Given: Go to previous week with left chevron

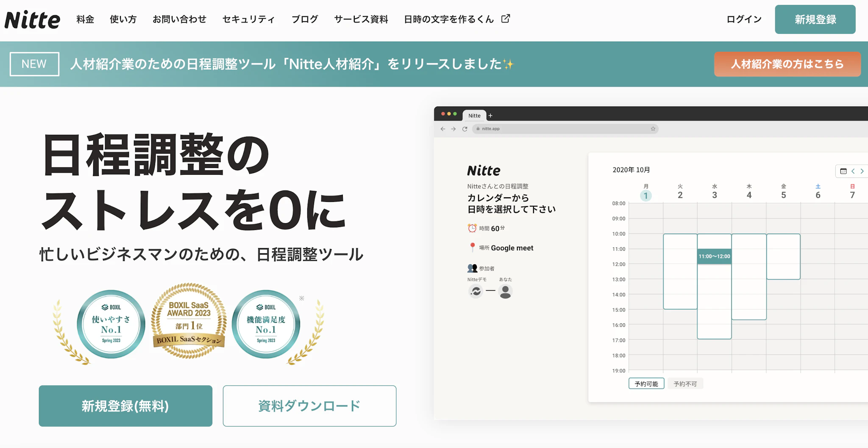Looking at the screenshot, I should [x=853, y=171].
